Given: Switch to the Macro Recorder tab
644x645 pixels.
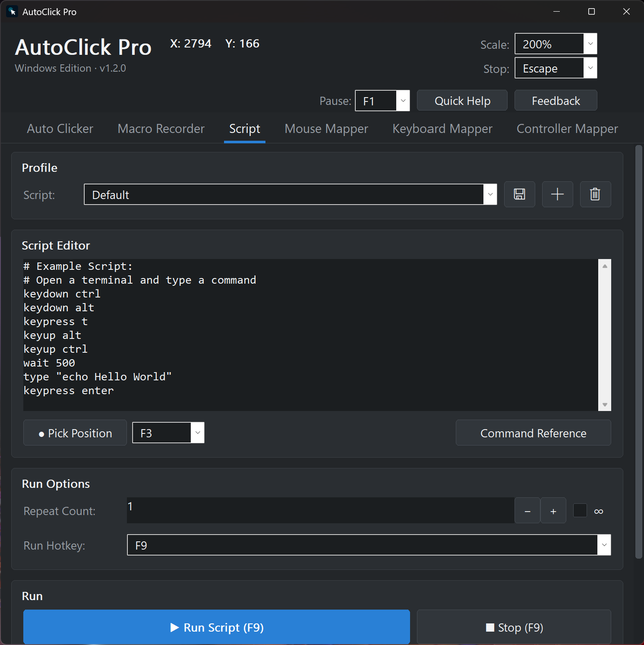Looking at the screenshot, I should [x=161, y=129].
